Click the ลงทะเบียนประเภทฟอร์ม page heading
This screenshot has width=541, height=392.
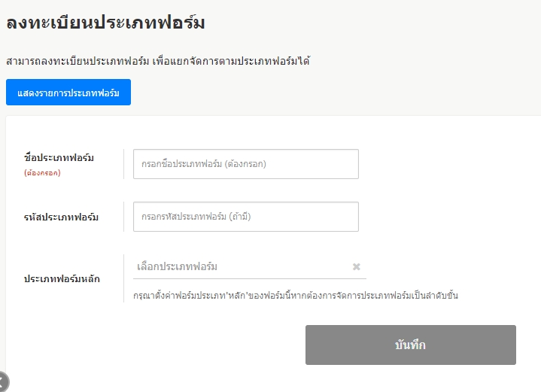[x=105, y=23]
